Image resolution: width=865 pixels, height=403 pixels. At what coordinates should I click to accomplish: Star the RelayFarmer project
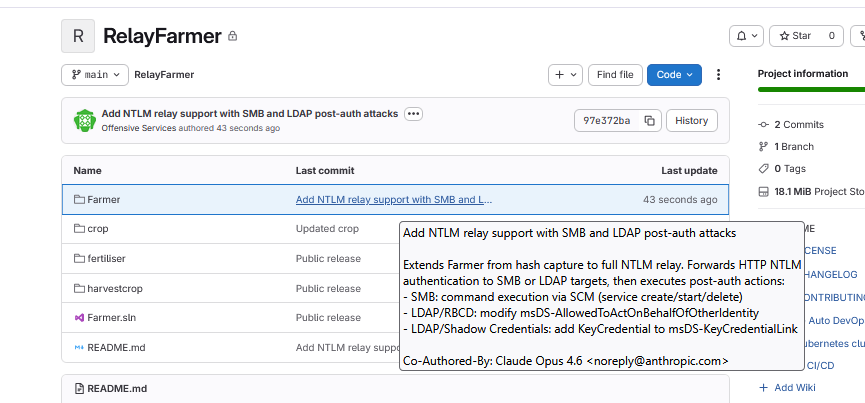795,36
